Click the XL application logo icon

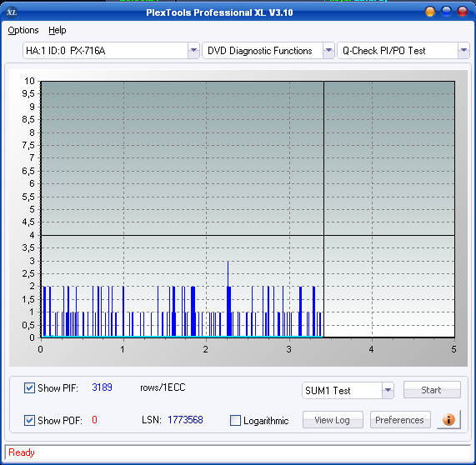coord(12,12)
